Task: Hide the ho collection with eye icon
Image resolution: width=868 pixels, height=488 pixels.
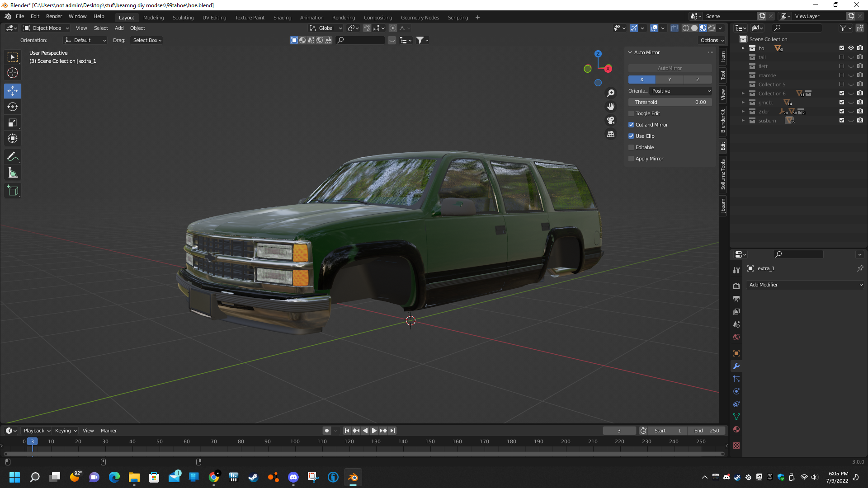Action: click(851, 48)
